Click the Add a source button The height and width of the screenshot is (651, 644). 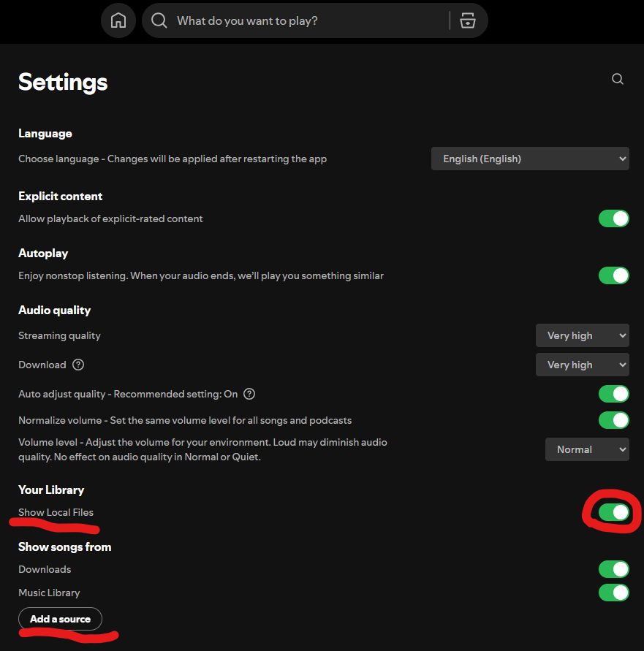point(60,619)
